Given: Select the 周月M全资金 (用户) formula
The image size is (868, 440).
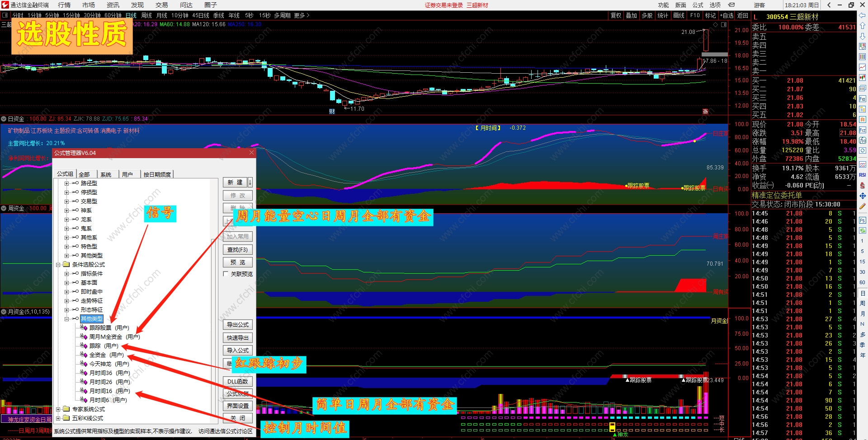Looking at the screenshot, I should [114, 337].
